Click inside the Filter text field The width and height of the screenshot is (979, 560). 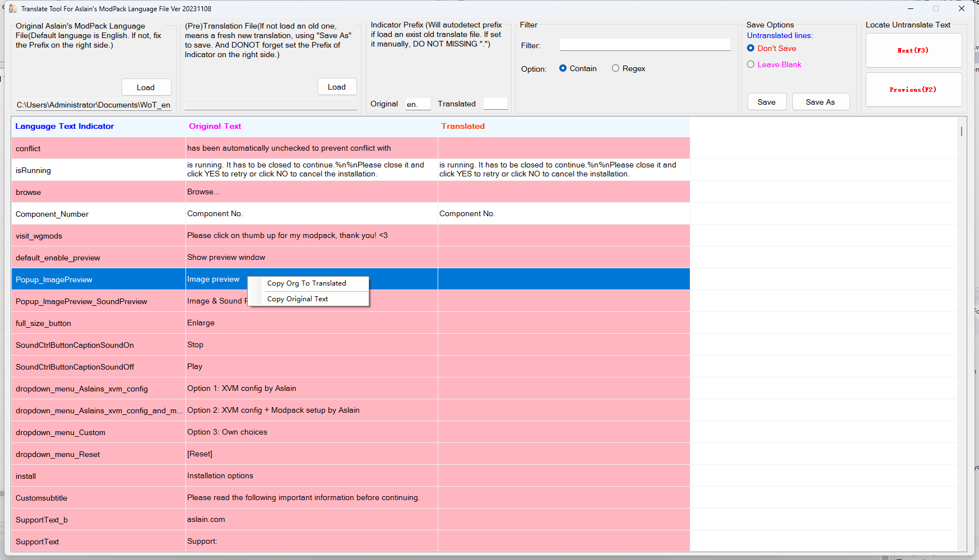[x=644, y=44]
